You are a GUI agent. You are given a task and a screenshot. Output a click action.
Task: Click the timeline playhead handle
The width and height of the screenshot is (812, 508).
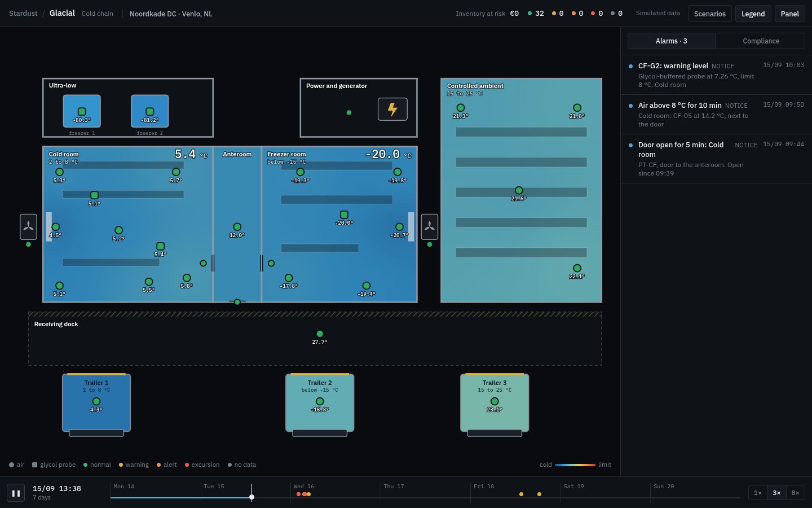[x=251, y=497]
